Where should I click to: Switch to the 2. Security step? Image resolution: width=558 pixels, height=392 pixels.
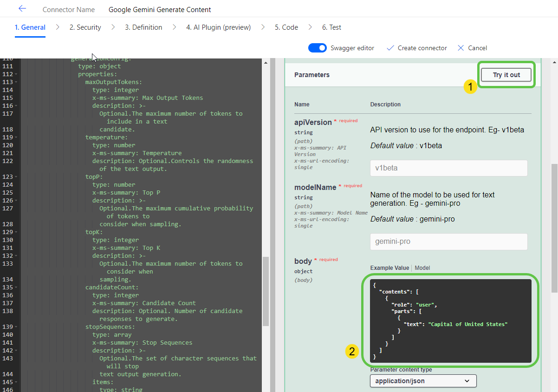click(x=85, y=27)
